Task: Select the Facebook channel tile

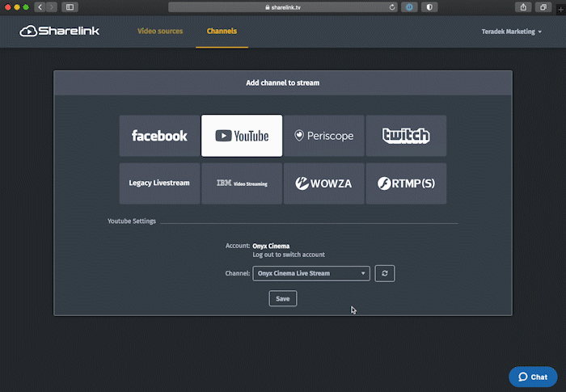Action: tap(159, 136)
